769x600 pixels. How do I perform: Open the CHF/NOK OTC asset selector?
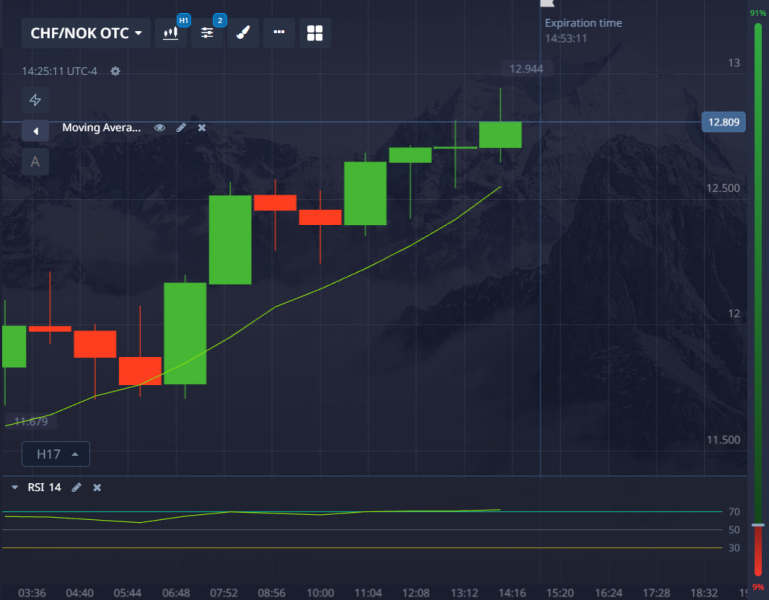click(x=86, y=33)
